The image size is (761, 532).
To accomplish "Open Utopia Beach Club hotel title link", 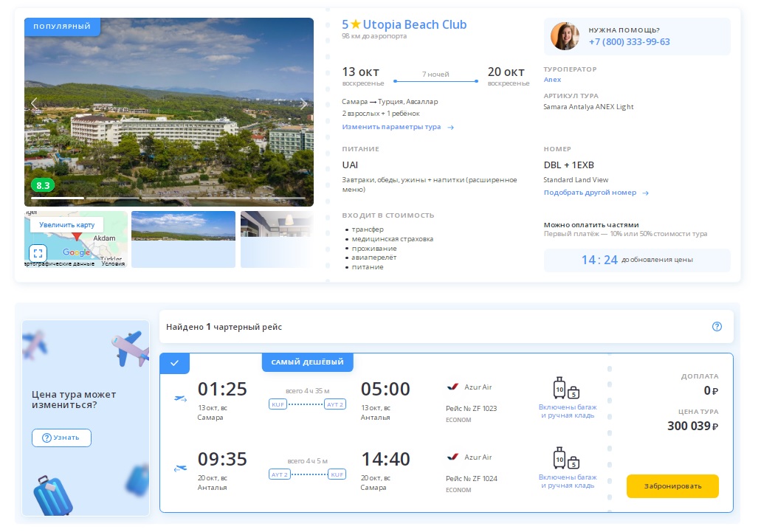I will (x=415, y=24).
